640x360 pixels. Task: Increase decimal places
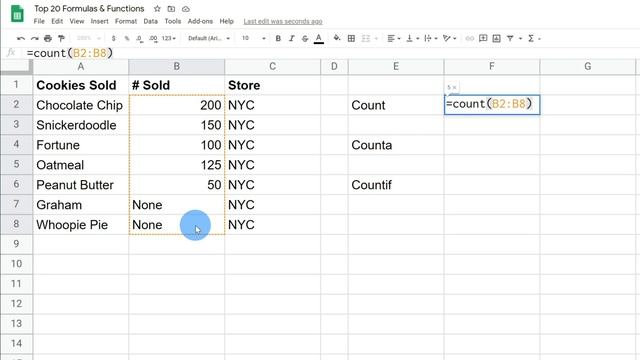[153, 38]
